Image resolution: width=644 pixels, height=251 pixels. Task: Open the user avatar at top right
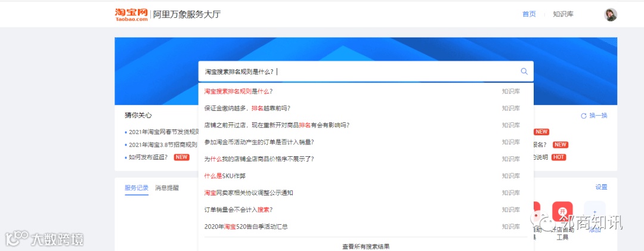point(611,14)
